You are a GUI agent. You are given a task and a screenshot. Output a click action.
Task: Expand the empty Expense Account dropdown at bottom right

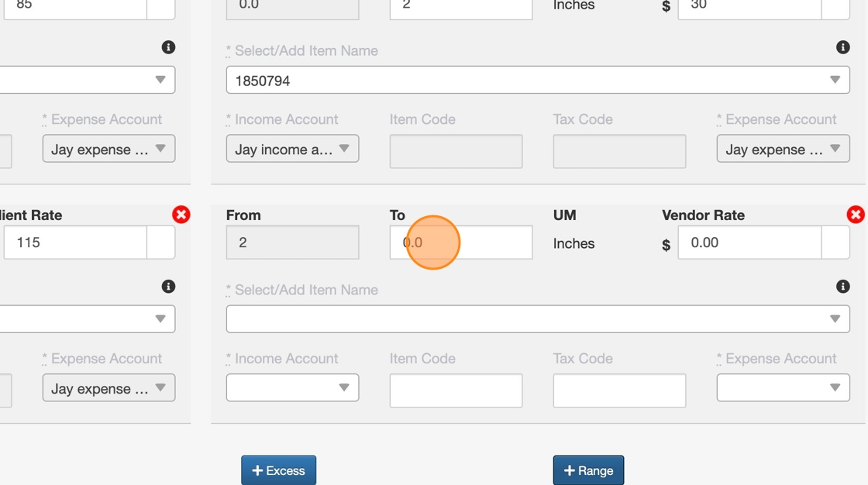click(783, 387)
